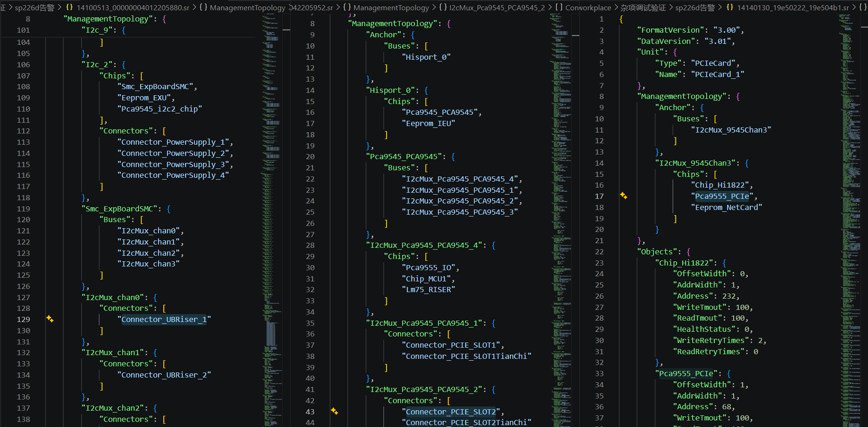Click "I2cMux_Pca9545_PCA9545_3" on line 25

459,212
